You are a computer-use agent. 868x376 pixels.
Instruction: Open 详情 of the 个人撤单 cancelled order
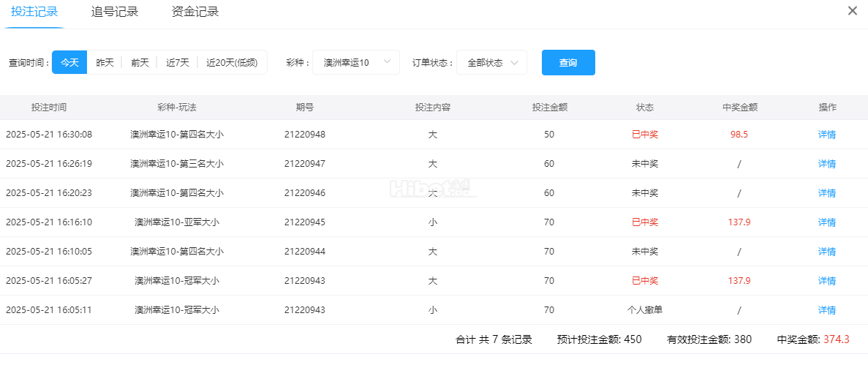coord(826,310)
